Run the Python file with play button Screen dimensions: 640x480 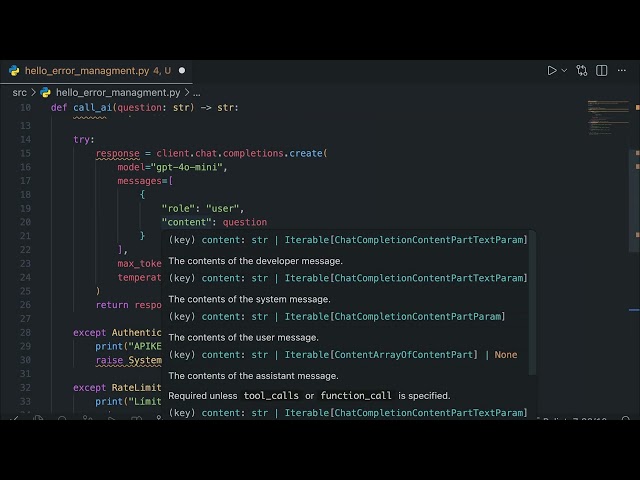coord(552,71)
